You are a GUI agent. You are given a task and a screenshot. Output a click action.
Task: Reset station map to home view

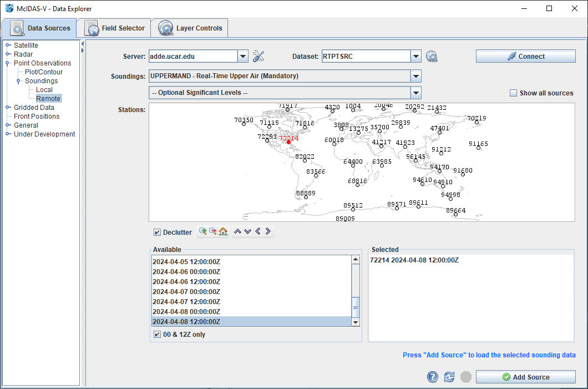click(x=223, y=231)
